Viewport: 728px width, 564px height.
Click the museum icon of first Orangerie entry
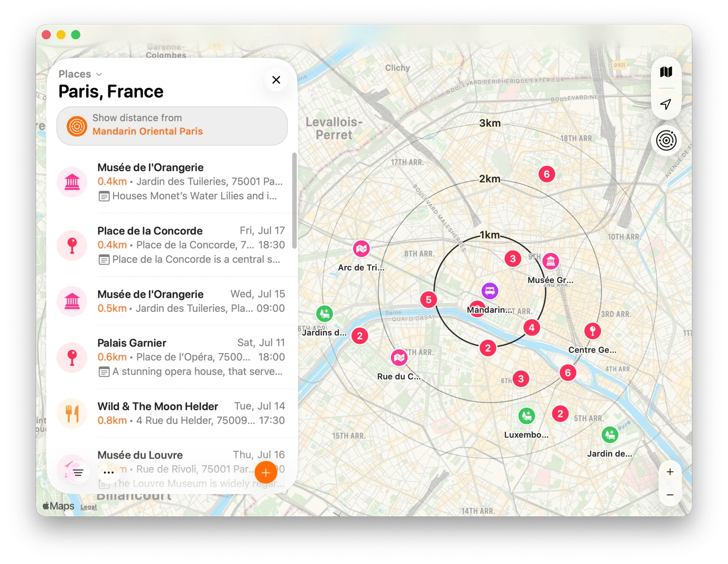point(72,182)
